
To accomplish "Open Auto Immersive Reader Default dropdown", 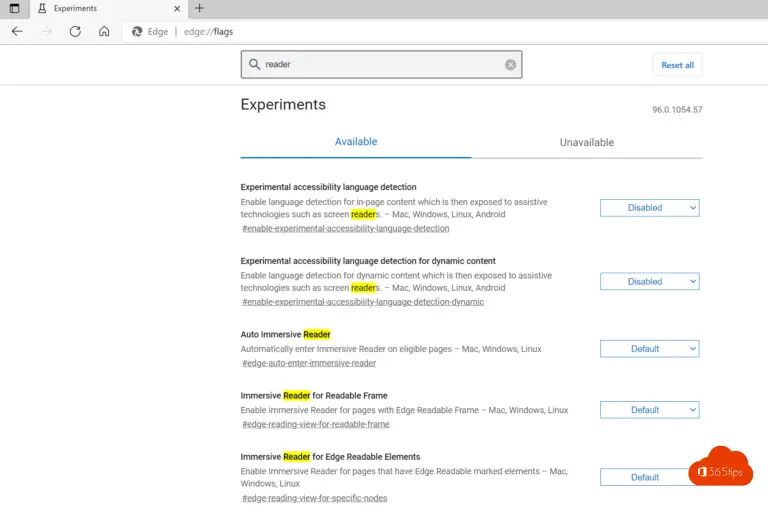I will coord(649,349).
